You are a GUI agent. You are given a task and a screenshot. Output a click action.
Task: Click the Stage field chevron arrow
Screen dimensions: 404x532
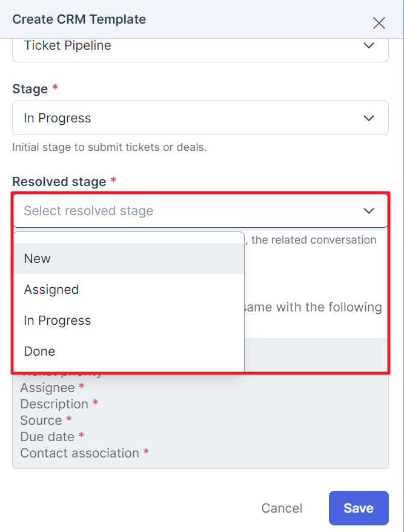click(x=369, y=118)
